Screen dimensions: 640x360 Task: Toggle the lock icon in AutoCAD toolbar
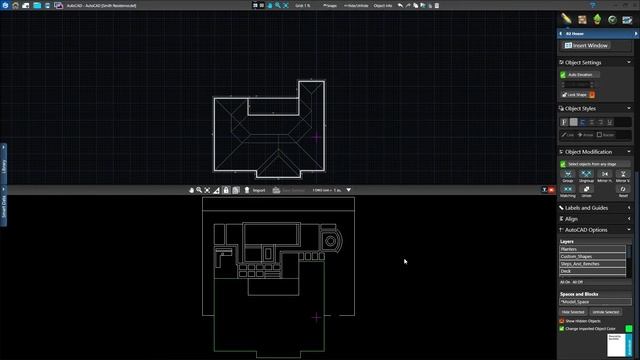226,190
